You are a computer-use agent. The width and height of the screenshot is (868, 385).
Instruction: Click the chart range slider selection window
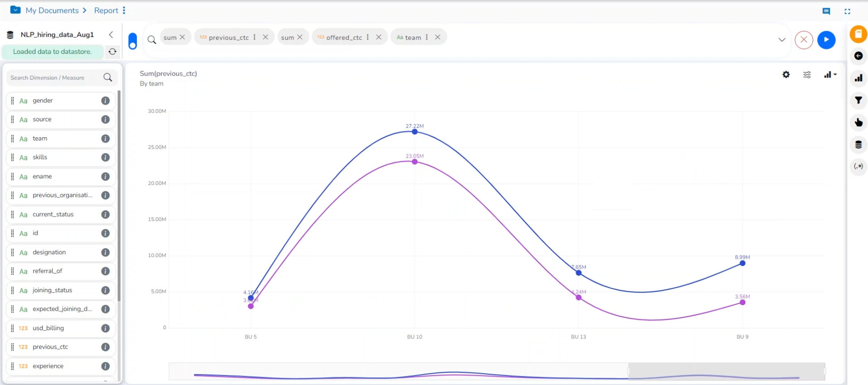click(x=726, y=371)
